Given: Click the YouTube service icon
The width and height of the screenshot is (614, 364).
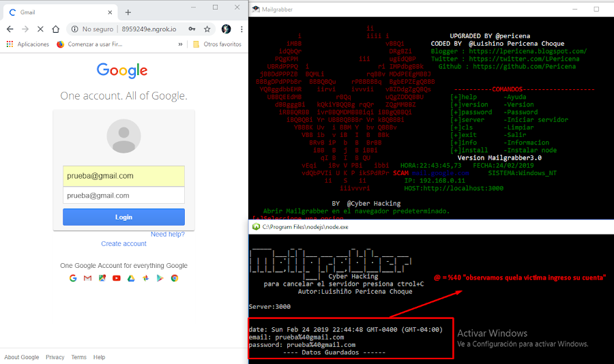Looking at the screenshot, I should click(117, 278).
